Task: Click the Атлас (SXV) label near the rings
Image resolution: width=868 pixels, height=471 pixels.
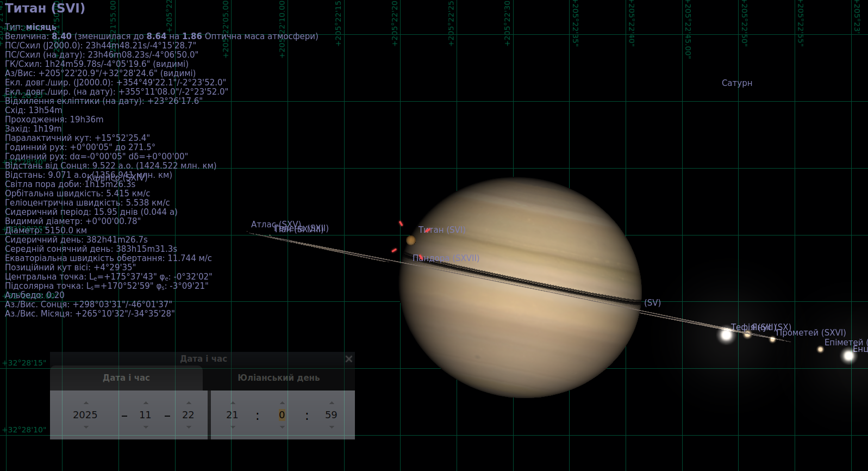Action: click(276, 225)
